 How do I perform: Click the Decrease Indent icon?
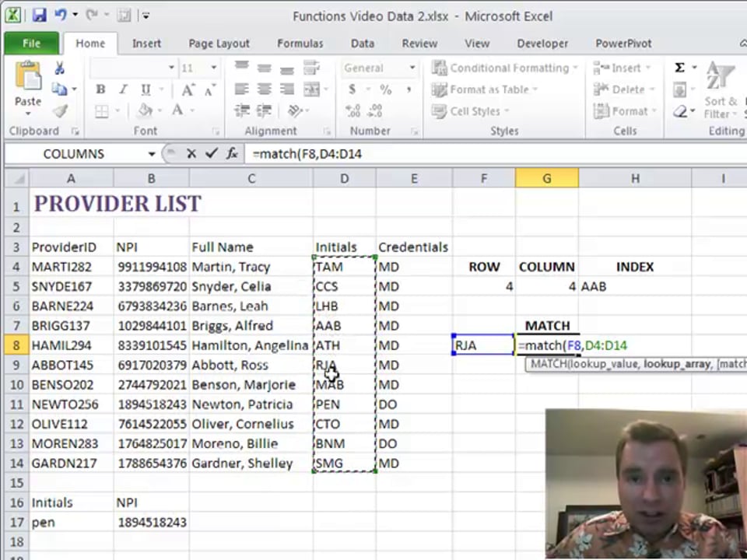(241, 111)
